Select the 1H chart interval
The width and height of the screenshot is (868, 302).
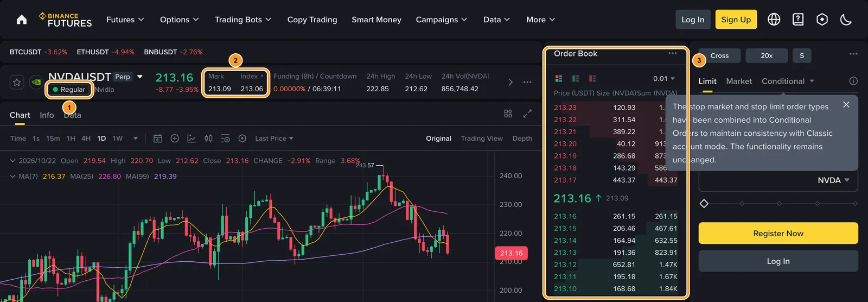coord(71,139)
